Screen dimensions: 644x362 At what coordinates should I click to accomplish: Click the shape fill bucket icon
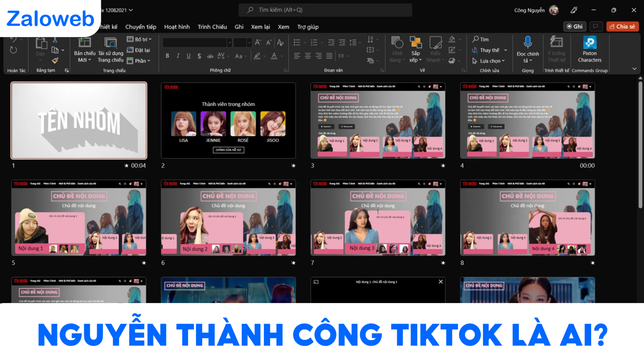[452, 39]
